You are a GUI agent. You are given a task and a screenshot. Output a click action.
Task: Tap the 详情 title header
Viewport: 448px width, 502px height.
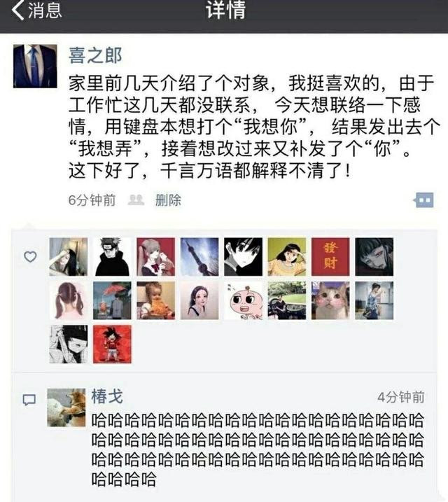click(226, 10)
